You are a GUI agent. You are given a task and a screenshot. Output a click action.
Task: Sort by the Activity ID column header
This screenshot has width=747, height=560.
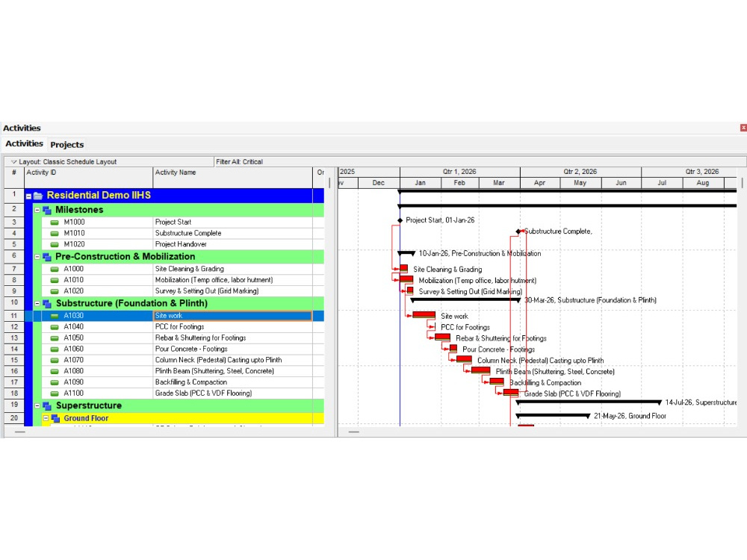[88, 177]
